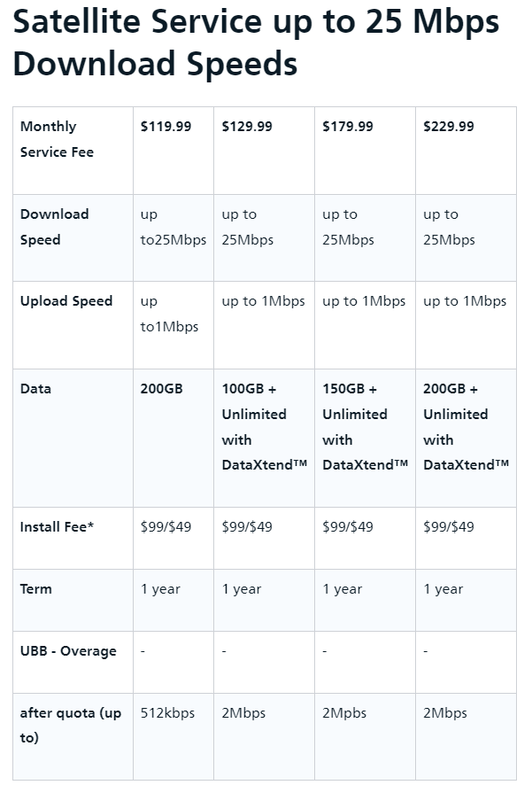
Task: Click 100GB + Unlimited with DataXtend cell
Action: click(x=264, y=438)
